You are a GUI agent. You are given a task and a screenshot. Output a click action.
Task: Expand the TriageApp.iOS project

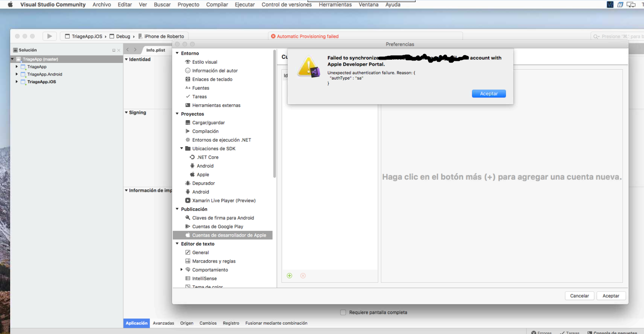click(x=17, y=82)
